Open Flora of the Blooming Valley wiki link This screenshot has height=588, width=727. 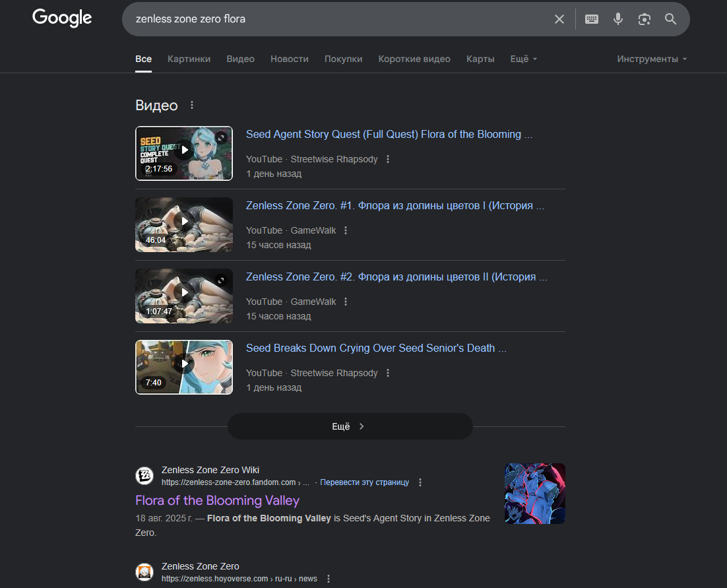click(218, 500)
